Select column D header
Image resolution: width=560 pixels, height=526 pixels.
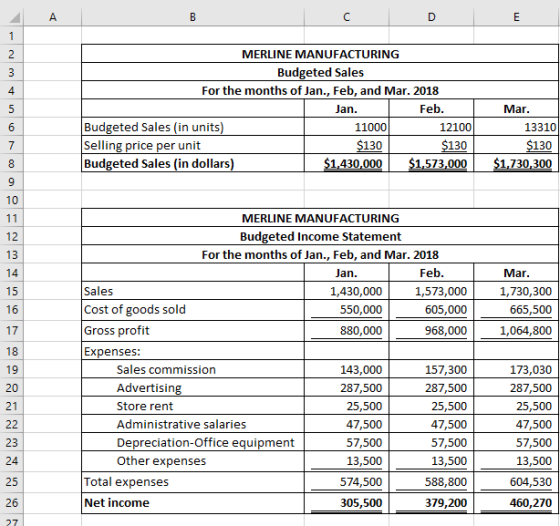click(x=431, y=17)
